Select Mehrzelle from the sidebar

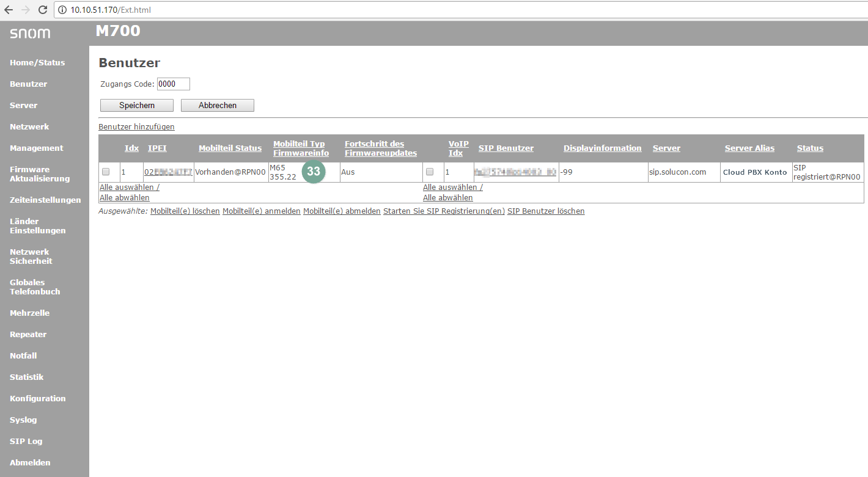pos(29,313)
